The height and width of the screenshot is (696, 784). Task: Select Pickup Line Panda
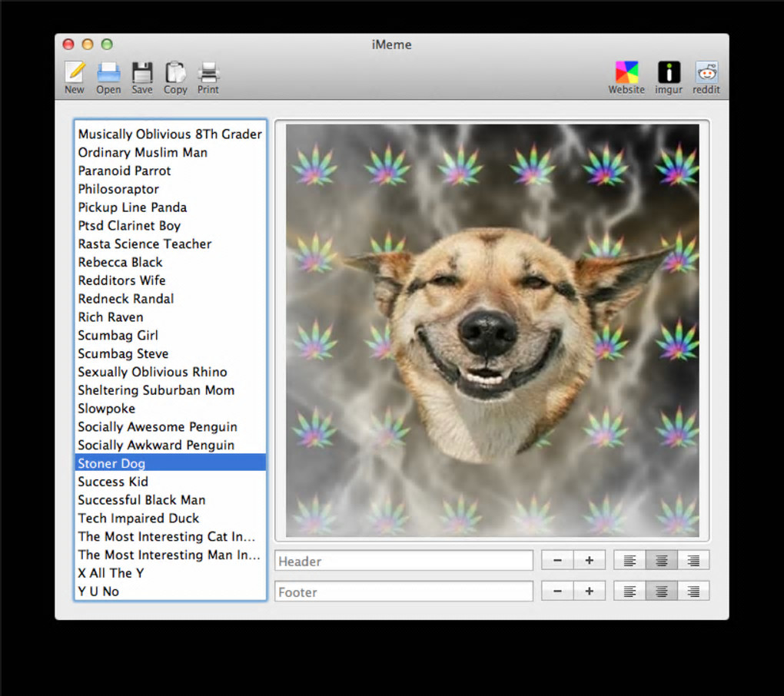point(170,207)
